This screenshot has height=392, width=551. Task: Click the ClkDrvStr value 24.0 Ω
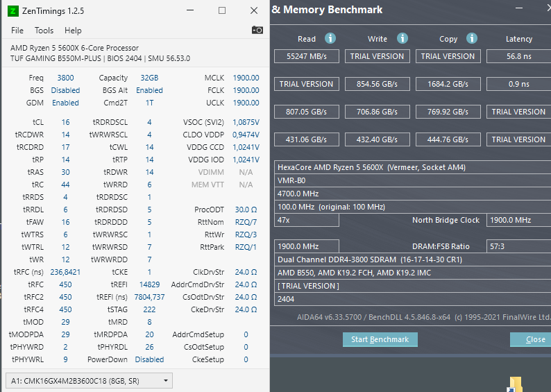click(246, 272)
